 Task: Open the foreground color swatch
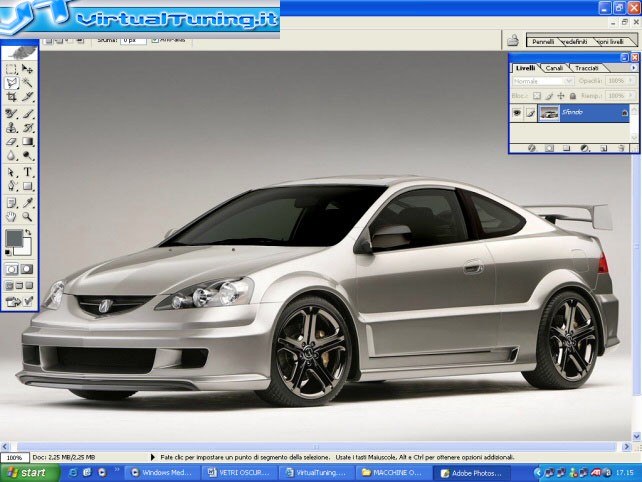(14, 238)
